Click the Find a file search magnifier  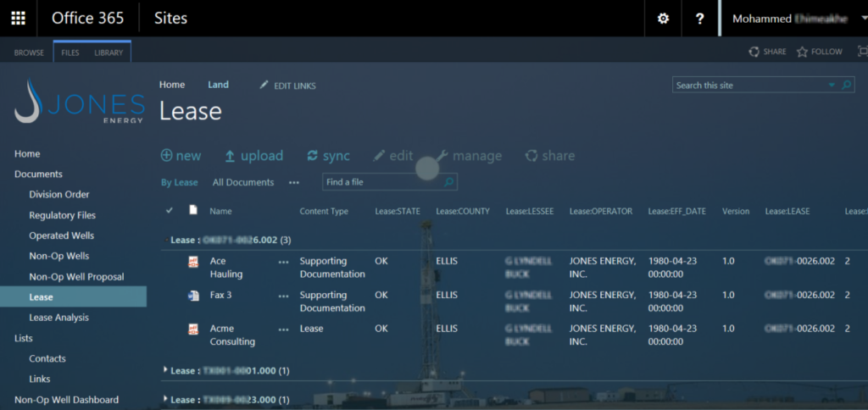click(449, 182)
